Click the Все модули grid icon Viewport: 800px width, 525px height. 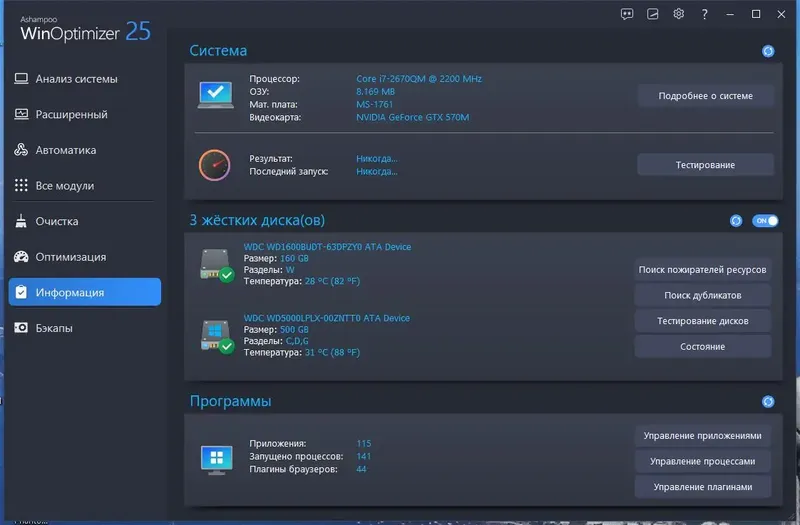point(21,185)
